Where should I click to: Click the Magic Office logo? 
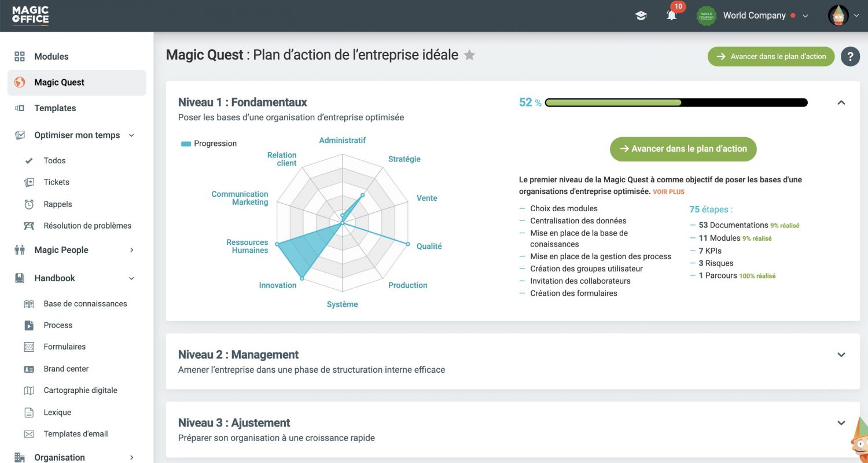(31, 16)
